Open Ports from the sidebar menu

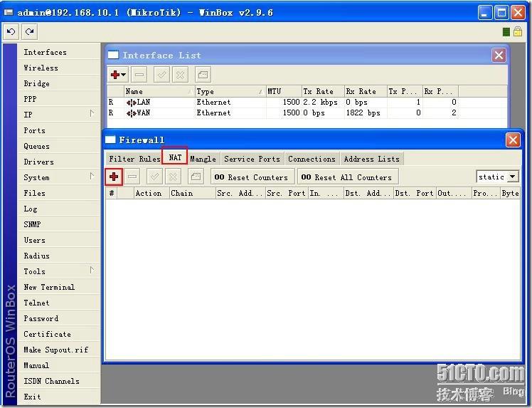(x=59, y=130)
